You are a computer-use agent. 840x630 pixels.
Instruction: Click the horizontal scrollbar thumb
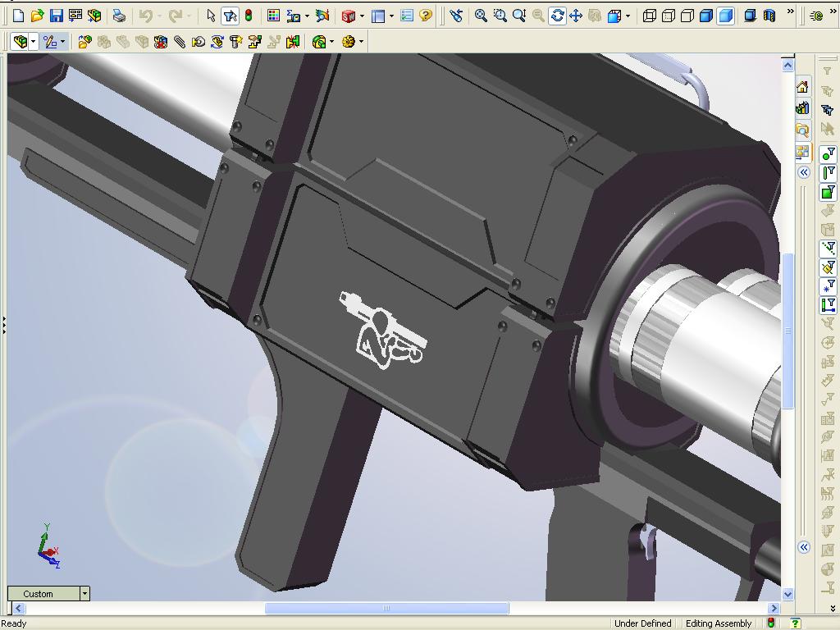386,608
